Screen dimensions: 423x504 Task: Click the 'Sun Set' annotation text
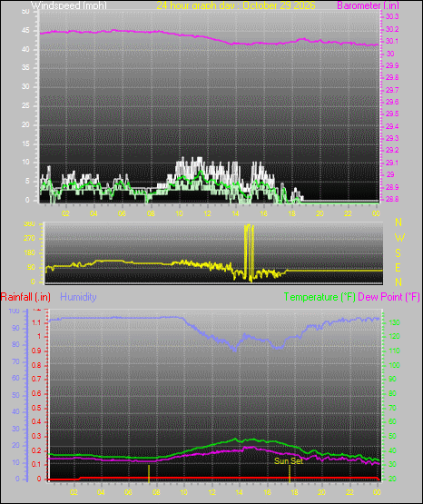[289, 461]
